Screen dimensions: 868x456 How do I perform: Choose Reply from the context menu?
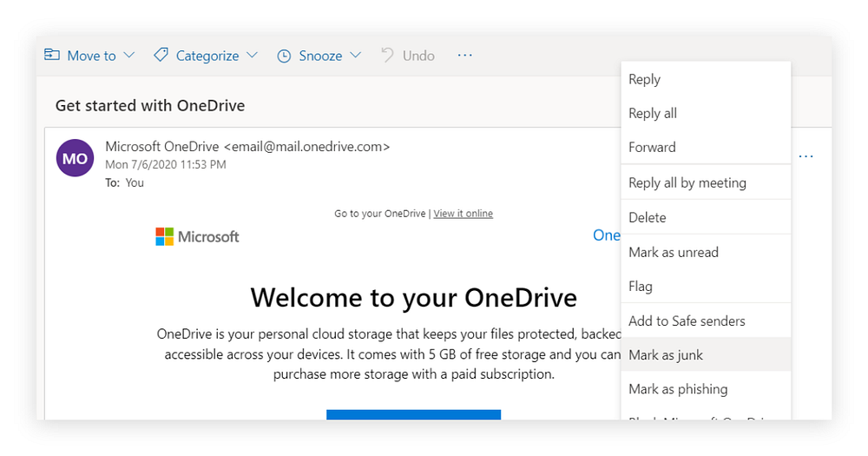coord(706,79)
